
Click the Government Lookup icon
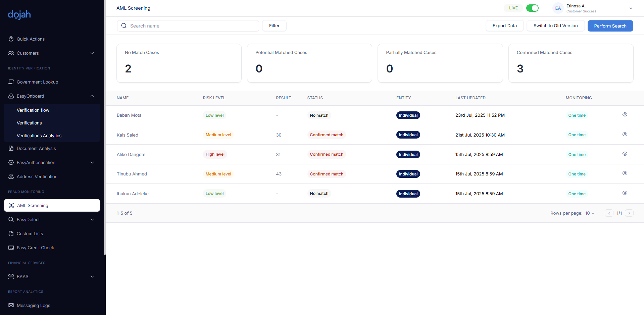pos(11,82)
